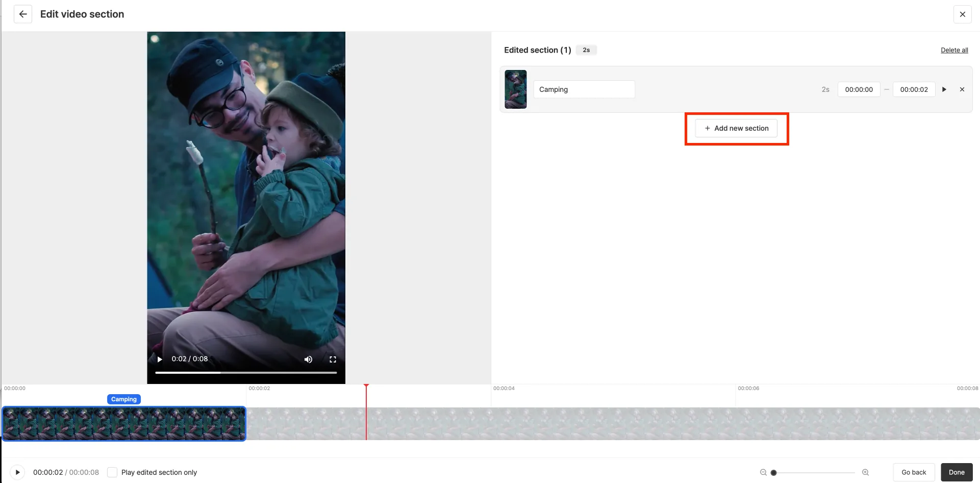Play timeline from bottom-bar play button

pos(17,472)
